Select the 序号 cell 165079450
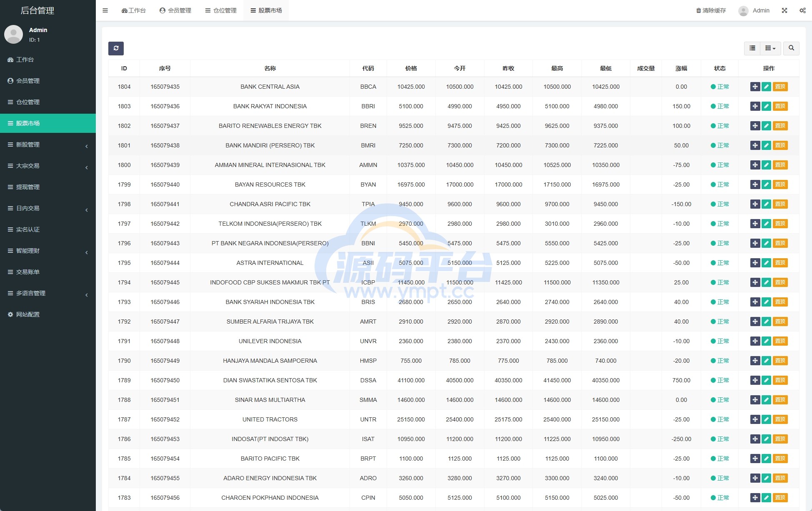Image resolution: width=812 pixels, height=511 pixels. pos(165,380)
